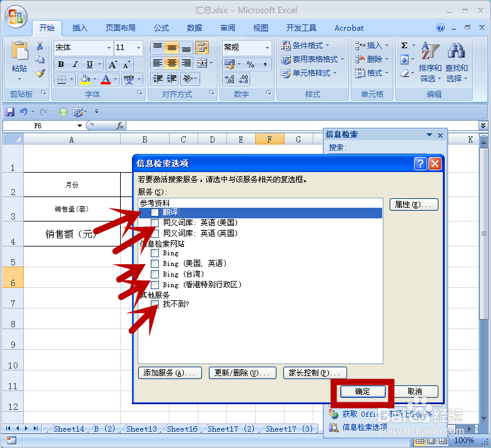The width and height of the screenshot is (491, 448).
Task: Check the 翻译 service checkbox
Action: [x=154, y=212]
